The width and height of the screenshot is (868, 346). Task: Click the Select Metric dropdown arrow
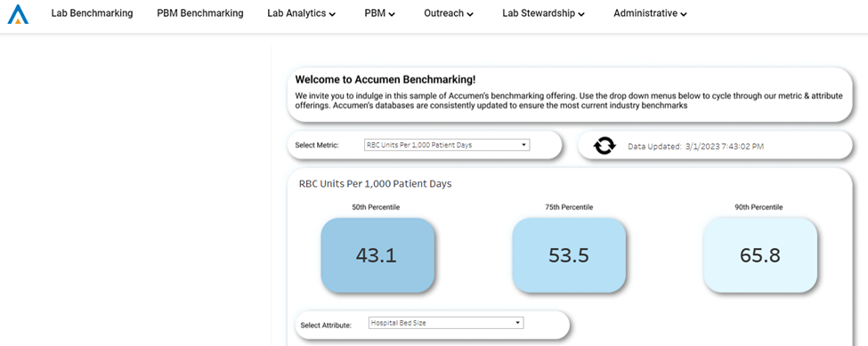tap(523, 145)
